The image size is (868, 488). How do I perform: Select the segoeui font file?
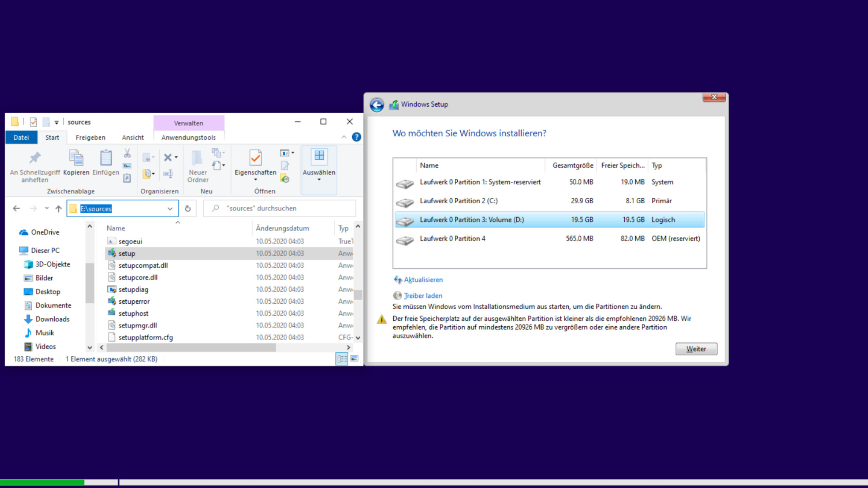[x=229, y=241]
